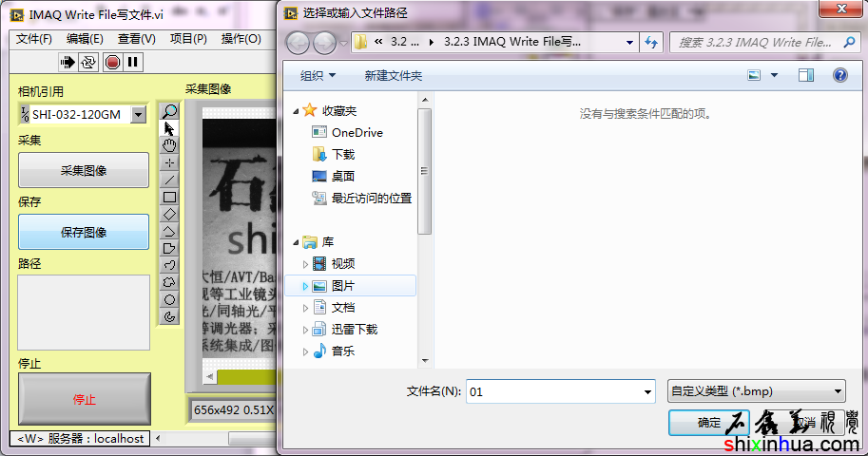Open the help icon in file dialog
Screen dimensions: 868x456
click(839, 75)
